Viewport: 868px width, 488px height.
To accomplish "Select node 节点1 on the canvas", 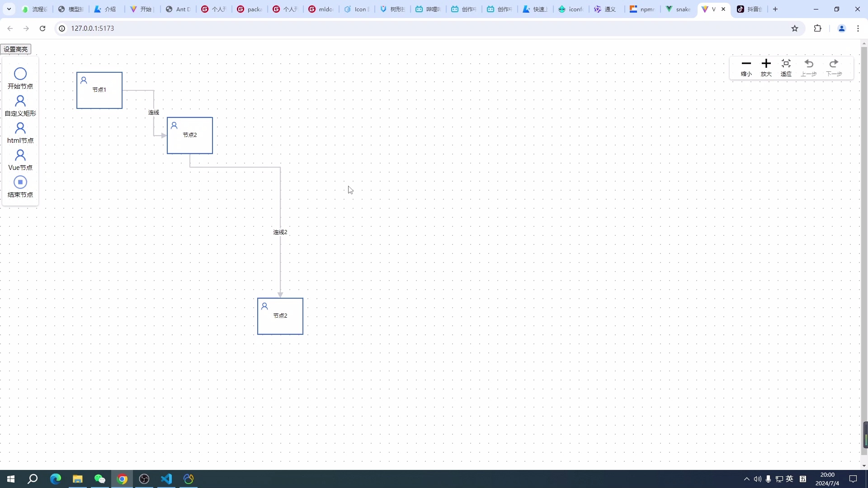I will [99, 90].
